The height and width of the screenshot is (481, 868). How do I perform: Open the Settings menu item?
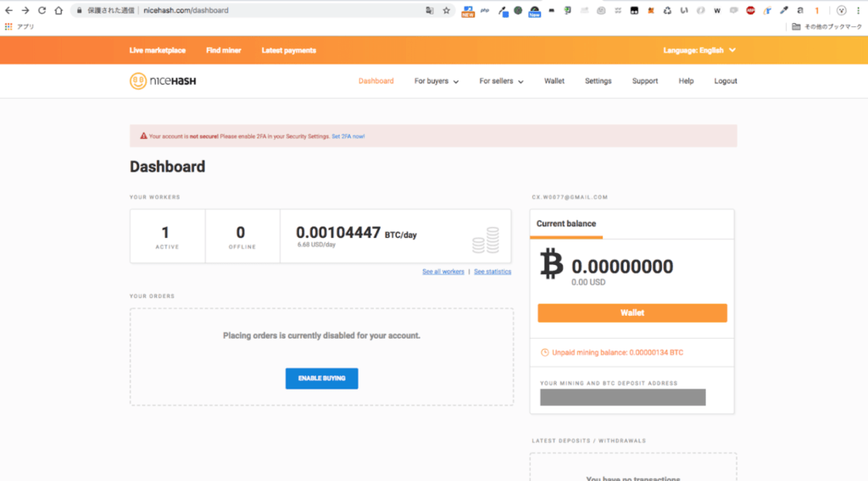[598, 81]
